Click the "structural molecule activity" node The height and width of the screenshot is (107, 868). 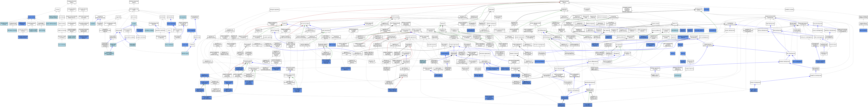pos(83,9)
